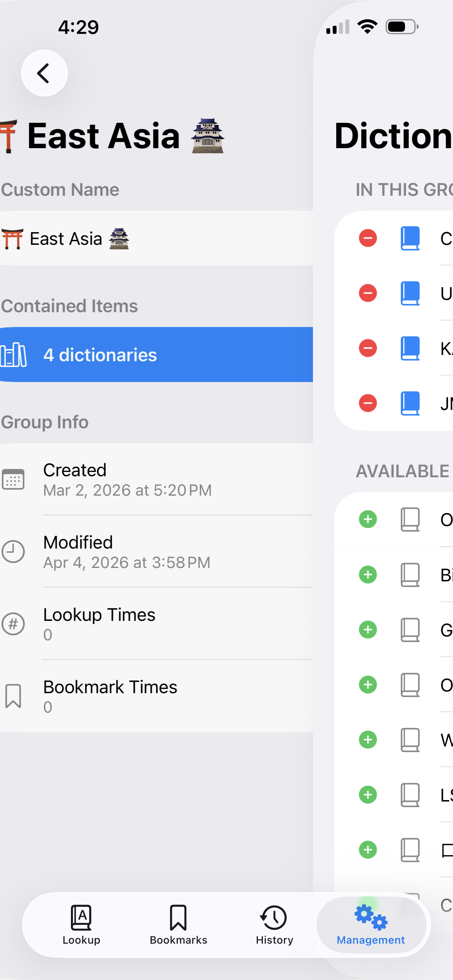This screenshot has height=980, width=453.
Task: Open the History tab
Action: click(x=274, y=924)
